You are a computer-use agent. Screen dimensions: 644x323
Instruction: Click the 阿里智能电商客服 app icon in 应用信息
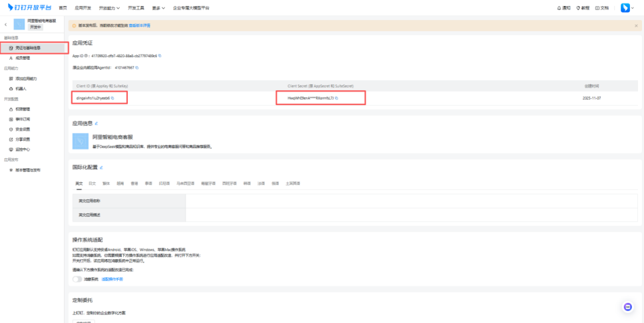80,141
